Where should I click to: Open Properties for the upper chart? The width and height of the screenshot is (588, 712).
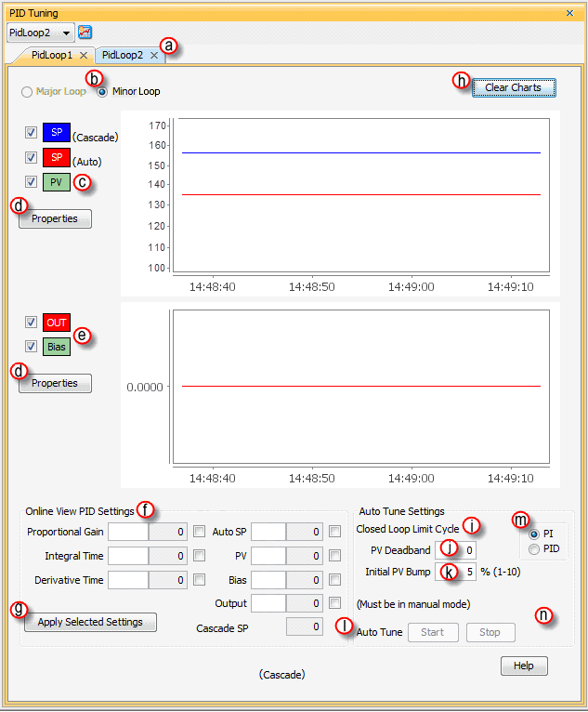[55, 219]
